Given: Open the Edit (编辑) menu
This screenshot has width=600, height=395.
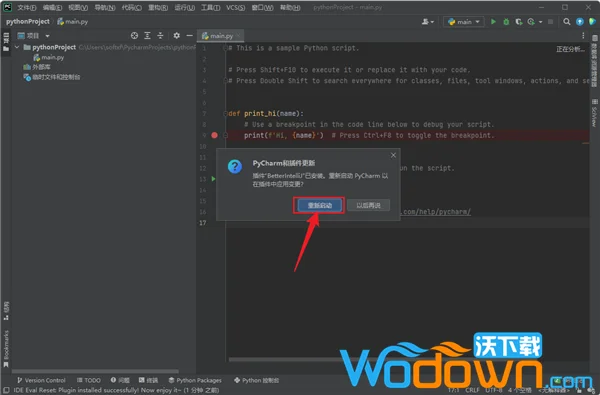Looking at the screenshot, I should click(52, 8).
